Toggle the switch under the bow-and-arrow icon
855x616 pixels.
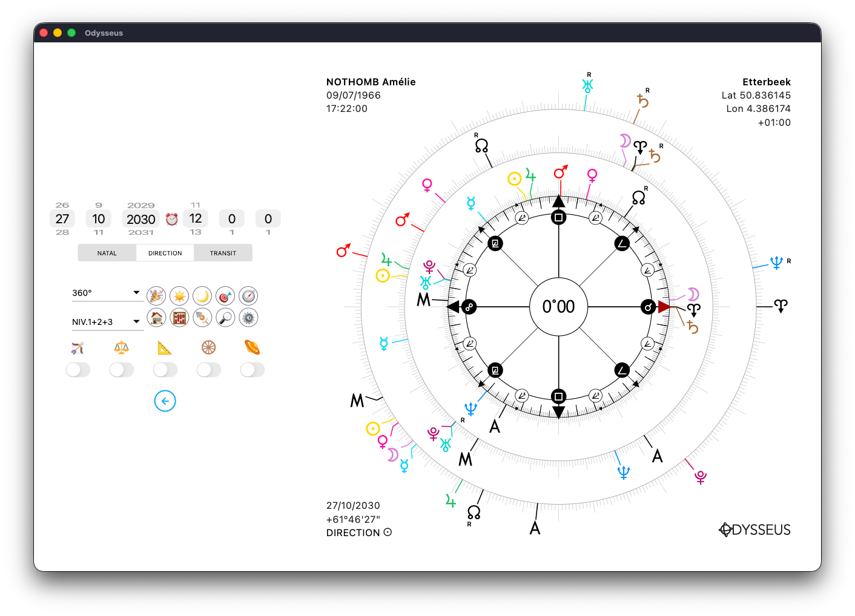pos(78,370)
